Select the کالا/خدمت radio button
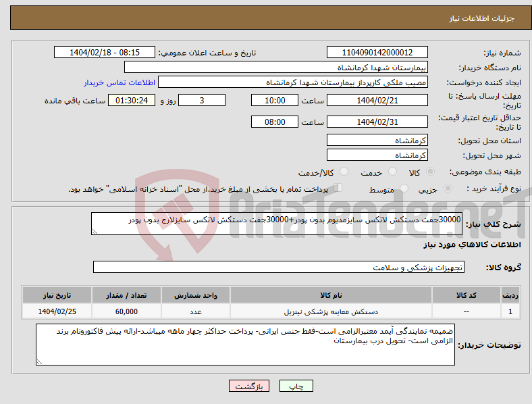Viewport: 532px width, 404px height. tap(344, 172)
